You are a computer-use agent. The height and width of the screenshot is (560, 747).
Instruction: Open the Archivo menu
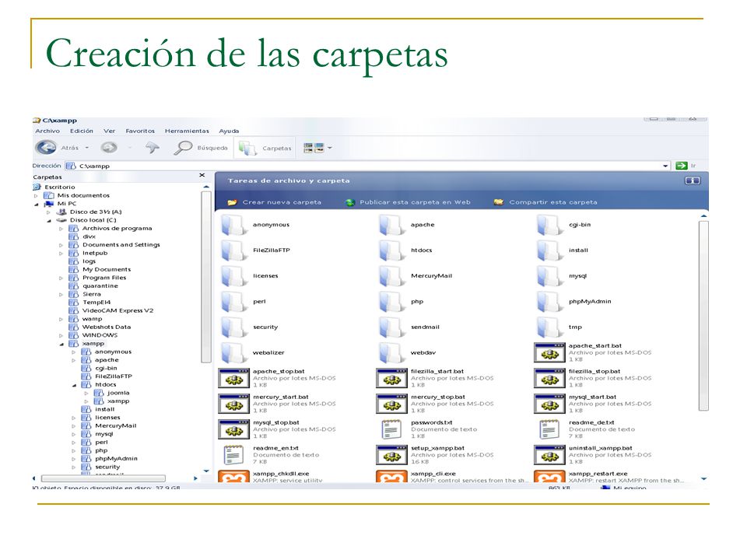[47, 131]
